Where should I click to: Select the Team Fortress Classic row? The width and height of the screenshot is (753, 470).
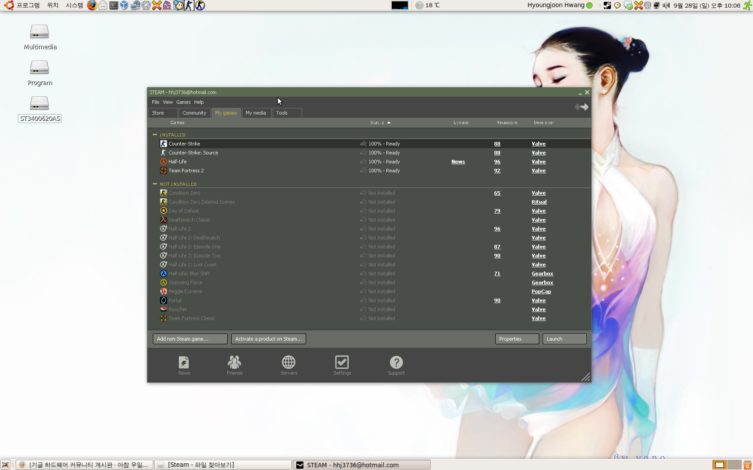370,318
